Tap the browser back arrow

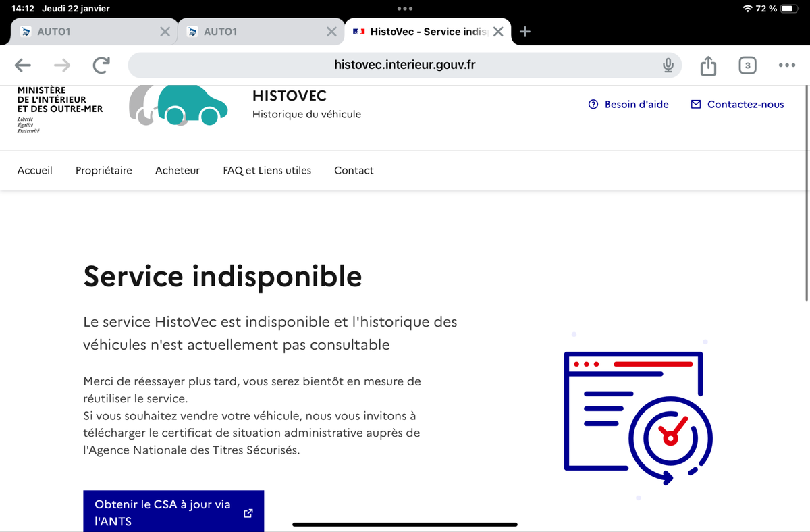tap(23, 65)
